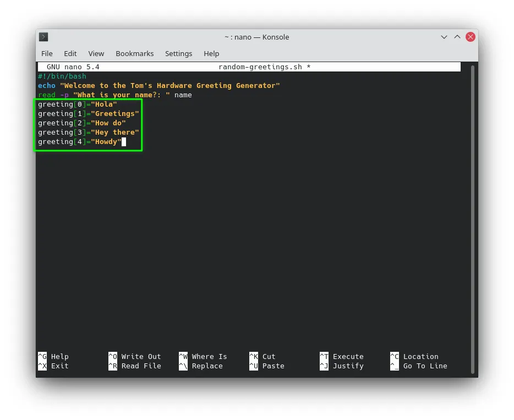Screen dimensions: 514x420
Task: Click the random-greetings.sh filename in nano header
Action: pos(260,67)
